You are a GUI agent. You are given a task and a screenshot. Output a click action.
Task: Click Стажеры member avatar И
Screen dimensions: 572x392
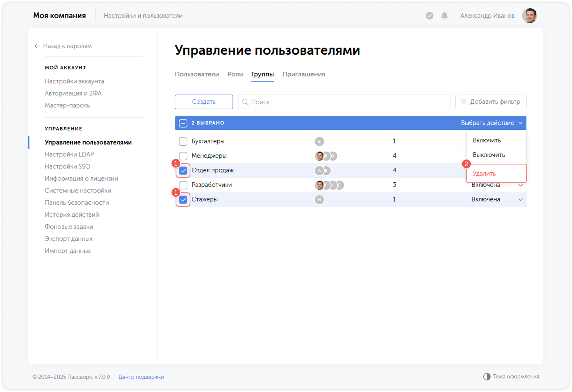click(x=319, y=199)
